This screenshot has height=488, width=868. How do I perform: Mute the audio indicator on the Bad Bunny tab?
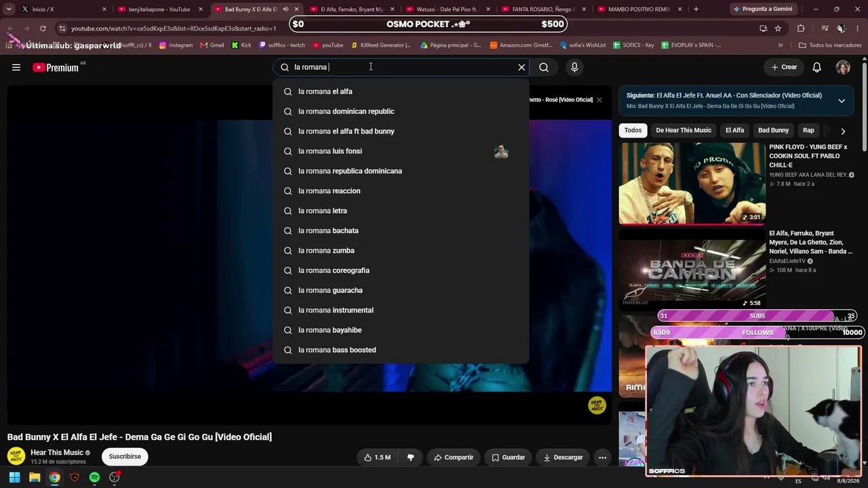pyautogui.click(x=285, y=9)
